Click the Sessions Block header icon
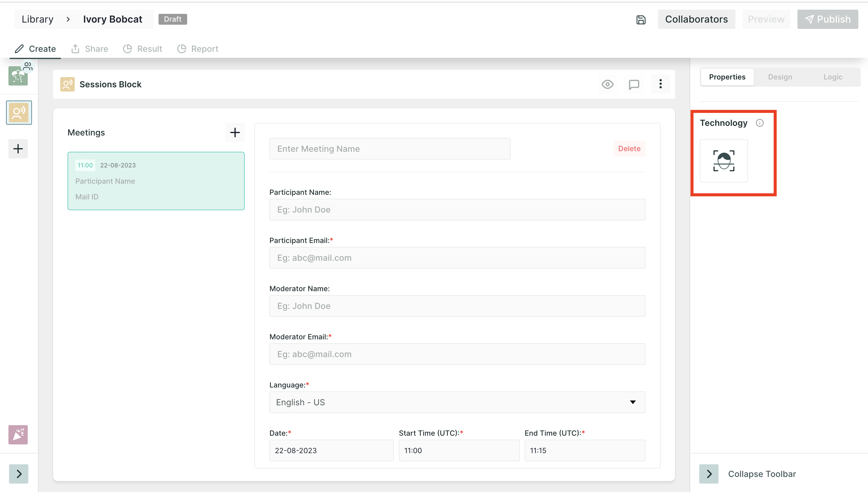This screenshot has height=492, width=868. point(67,84)
